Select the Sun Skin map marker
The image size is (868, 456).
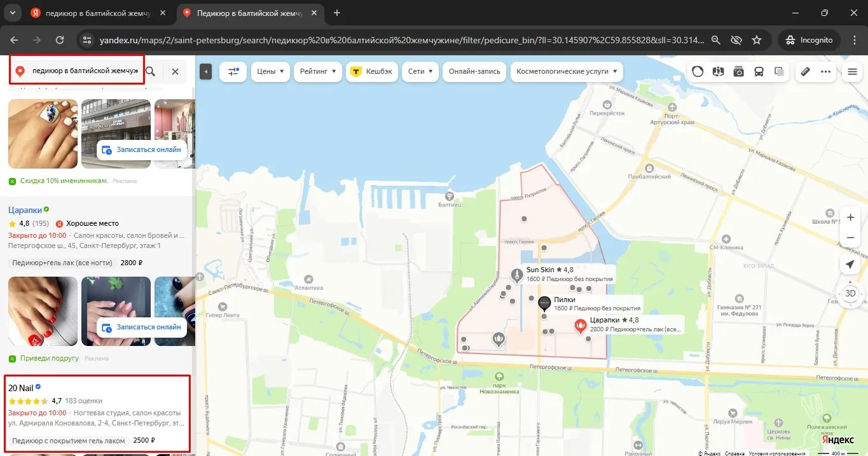click(517, 275)
